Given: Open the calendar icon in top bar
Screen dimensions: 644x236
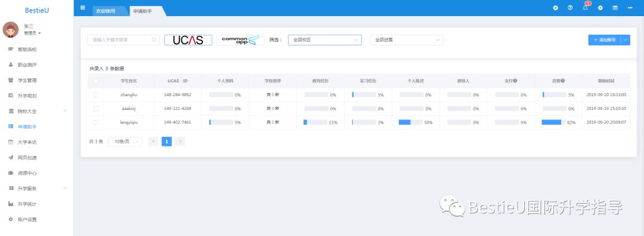Looking at the screenshot, I should [x=615, y=7].
